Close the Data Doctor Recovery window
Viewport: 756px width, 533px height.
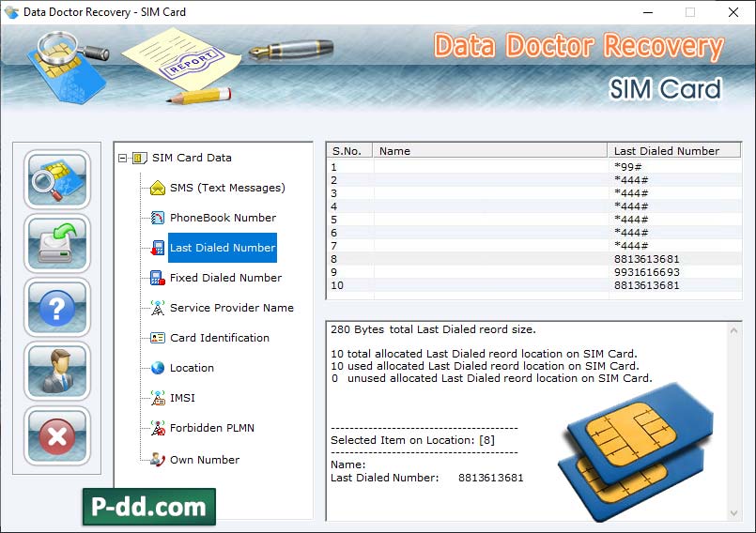(733, 12)
